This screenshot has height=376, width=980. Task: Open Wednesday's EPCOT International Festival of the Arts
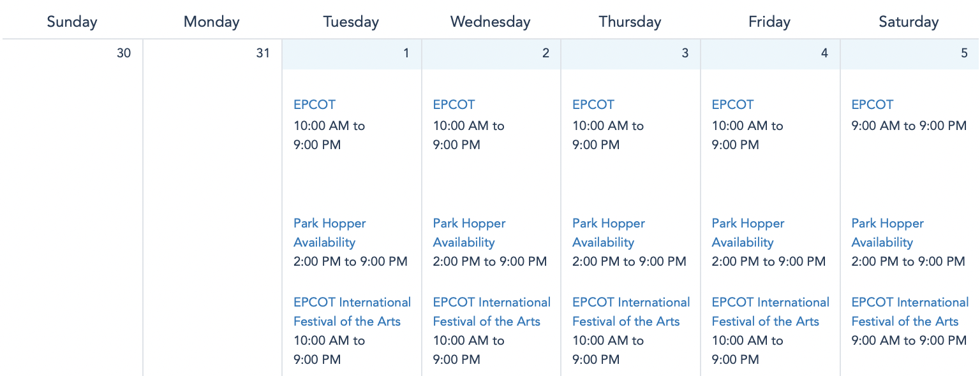coord(491,312)
